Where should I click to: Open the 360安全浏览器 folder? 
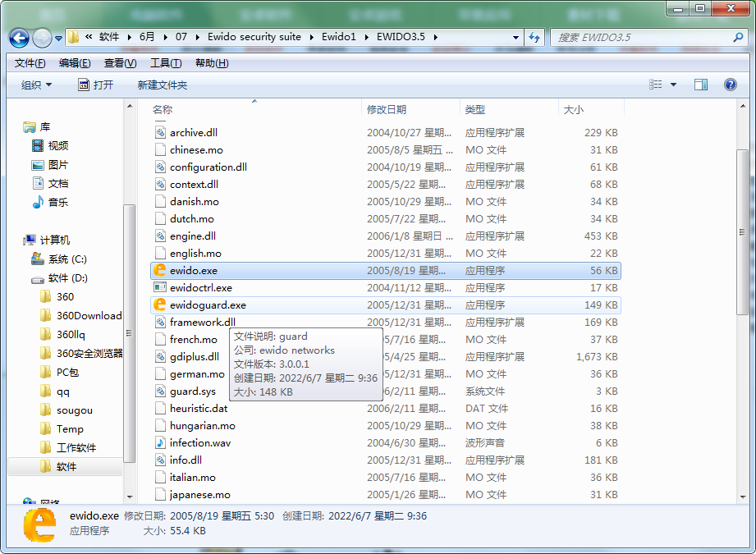click(x=81, y=353)
